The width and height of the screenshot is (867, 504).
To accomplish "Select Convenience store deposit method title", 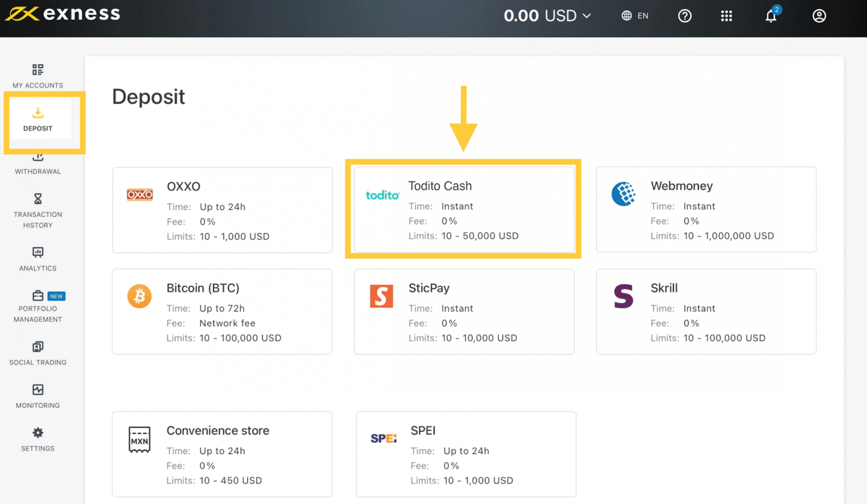I will (x=218, y=431).
